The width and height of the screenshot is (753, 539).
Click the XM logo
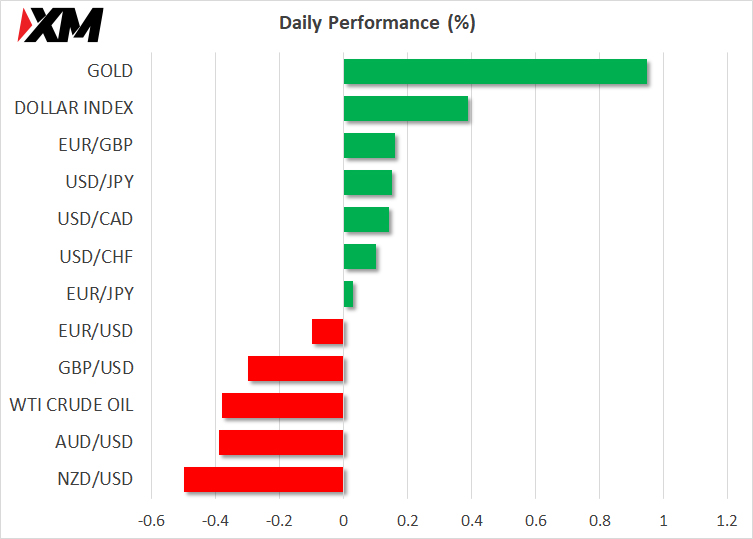(62, 25)
